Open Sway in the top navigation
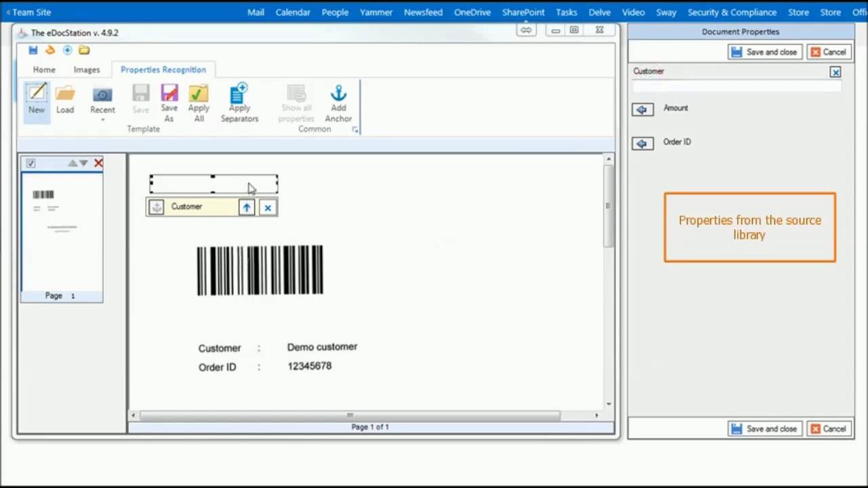 tap(666, 12)
